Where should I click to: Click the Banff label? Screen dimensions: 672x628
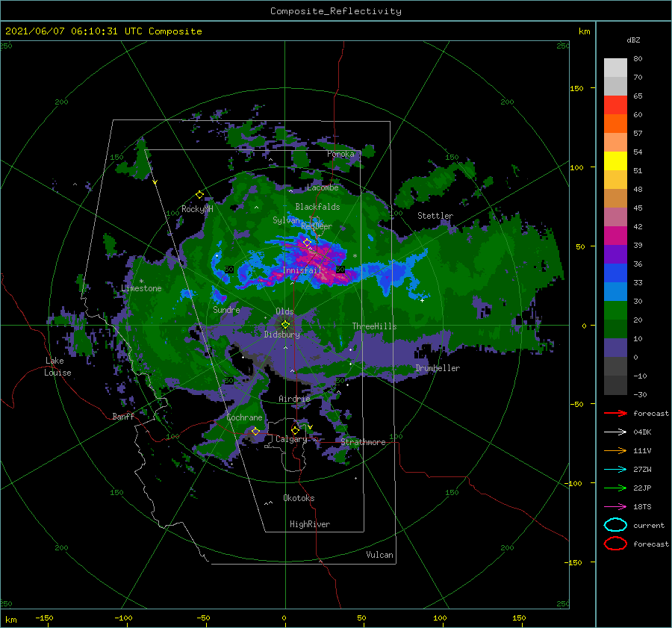123,417
